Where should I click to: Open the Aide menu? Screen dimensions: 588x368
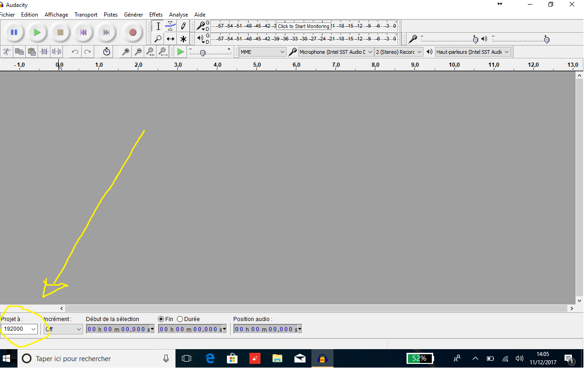pos(199,15)
